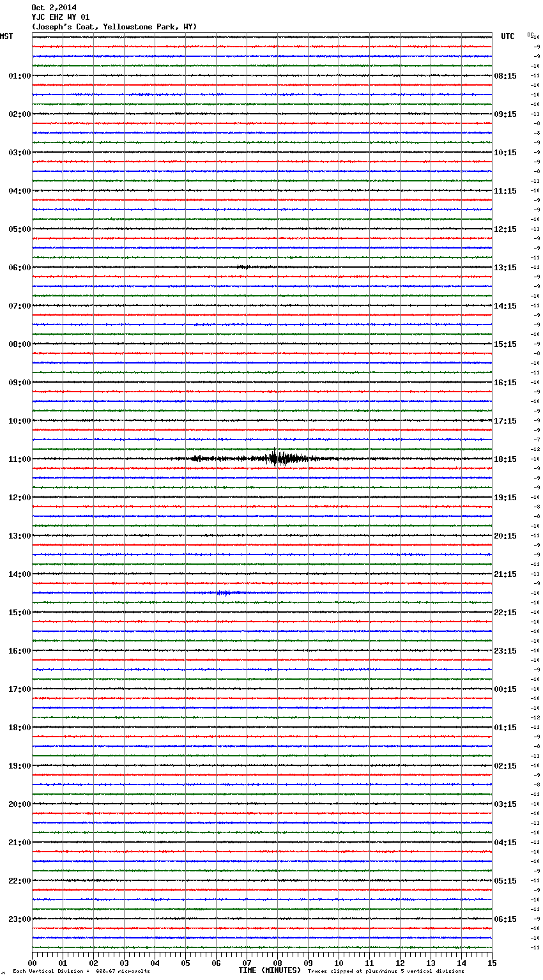Select the MST time label '06:00'
Image resolution: width=543 pixels, height=980 pixels.
(x=19, y=268)
